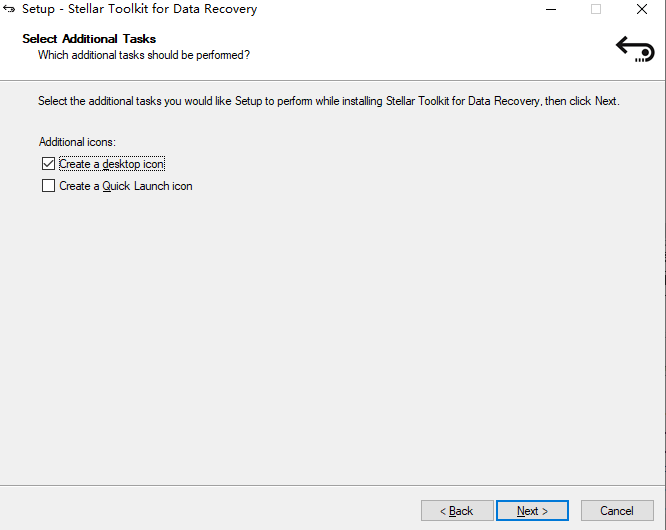This screenshot has width=666, height=530.
Task: Click the "Which additional tasks" subheading
Action: [x=143, y=55]
